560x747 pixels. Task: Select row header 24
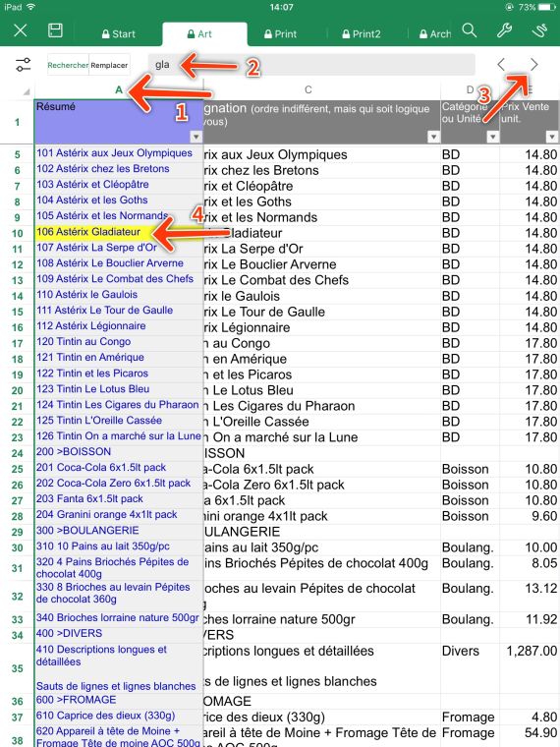(x=17, y=453)
